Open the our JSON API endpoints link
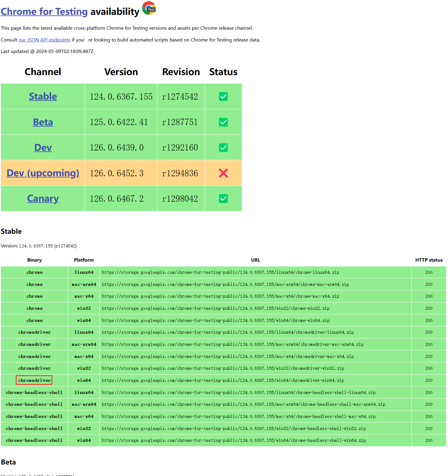The height and width of the screenshot is (476, 448). tap(44, 40)
